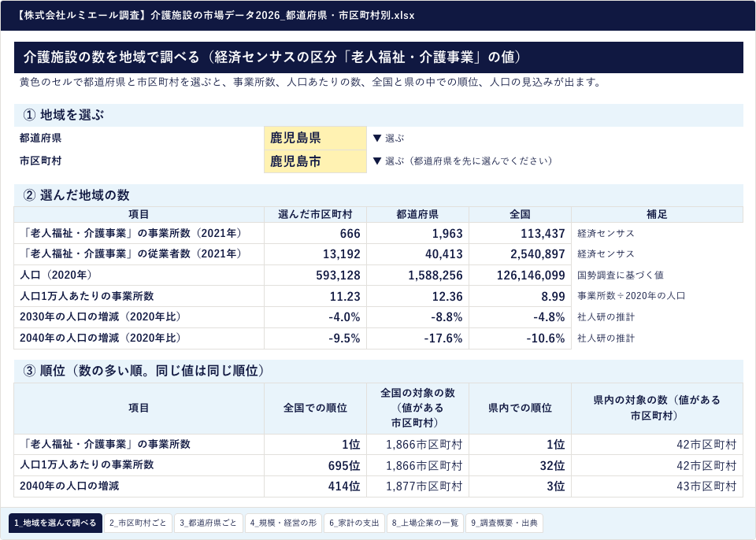
Task: Click the national establishments value 113,437
Action: point(521,233)
